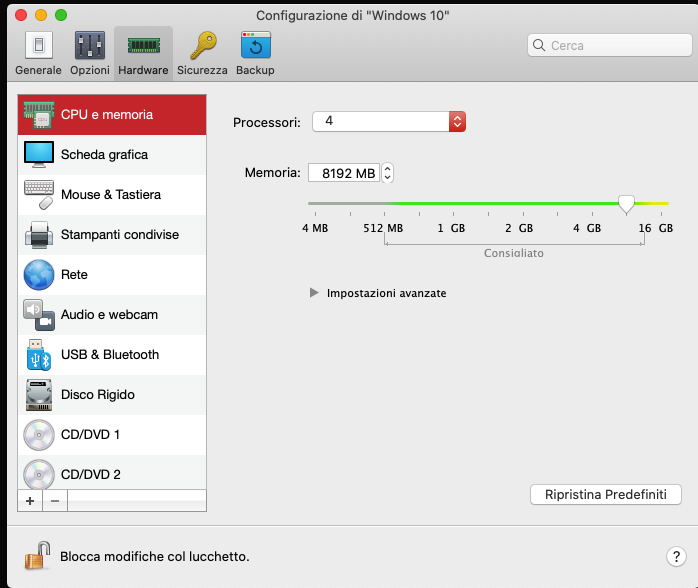Click the 'Impostazioni avanzate' label
This screenshot has height=588, width=698.
coord(386,293)
